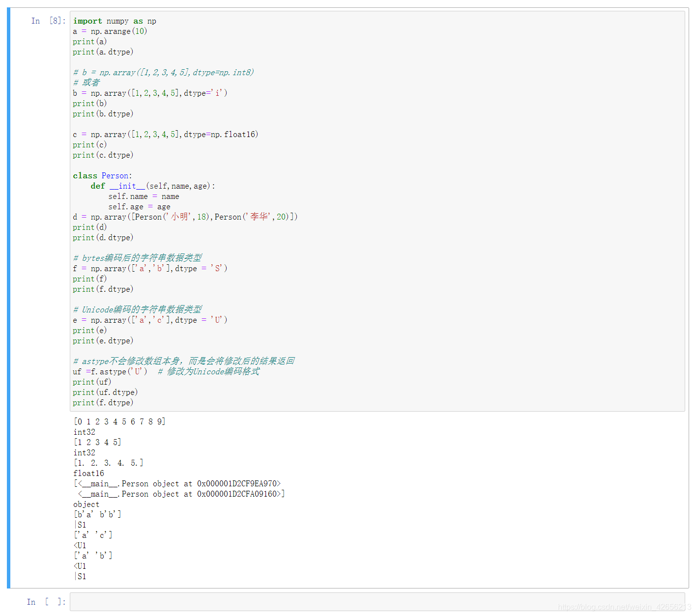Click the "[b'a' b'b']" output line
This screenshot has height=616, width=696.
pos(97,515)
